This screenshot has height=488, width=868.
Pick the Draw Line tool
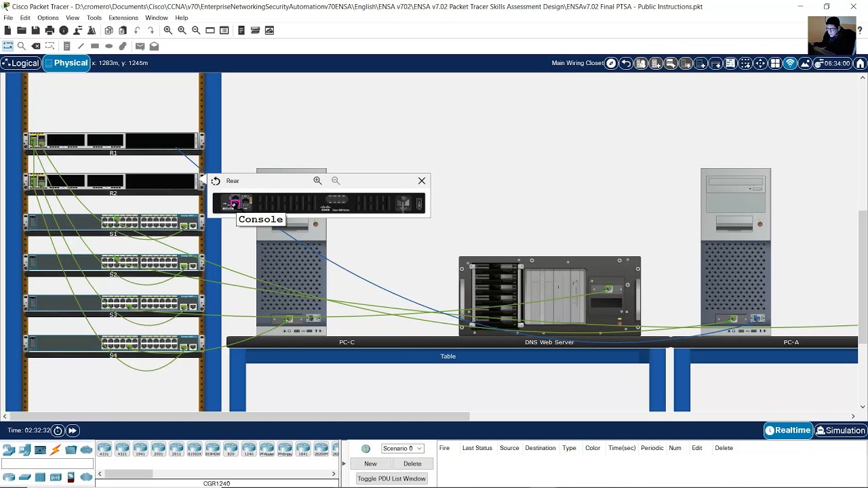(x=81, y=46)
